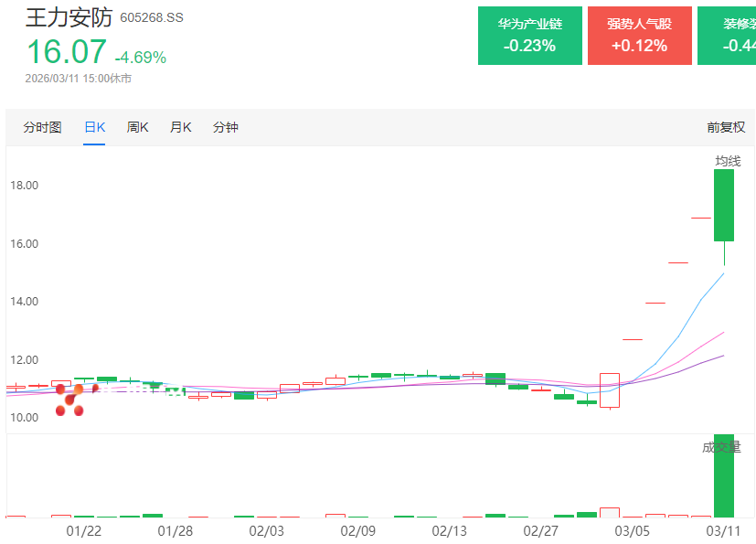Screen dimensions: 756x544
Task: Open the 华为产业链 sector tag
Action: pos(529,36)
